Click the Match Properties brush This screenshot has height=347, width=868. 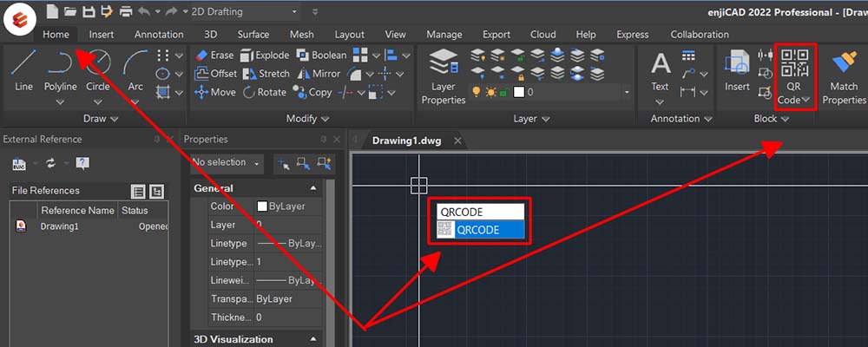[844, 77]
